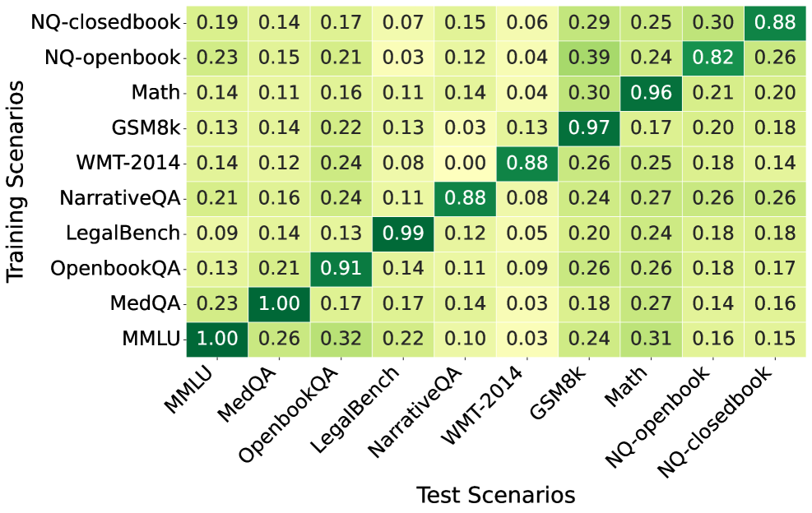
Task: Click the "Training Scenarios" y-axis title
Action: pyautogui.click(x=16, y=180)
